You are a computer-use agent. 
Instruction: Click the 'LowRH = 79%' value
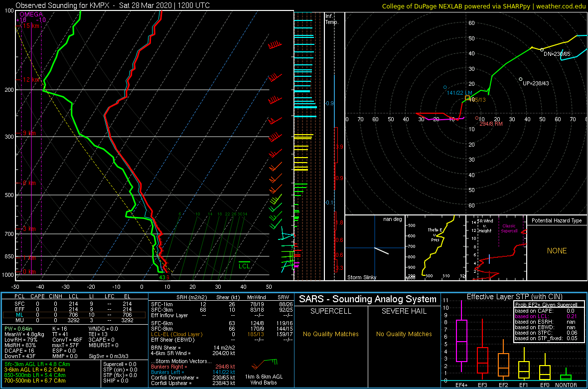tap(19, 340)
